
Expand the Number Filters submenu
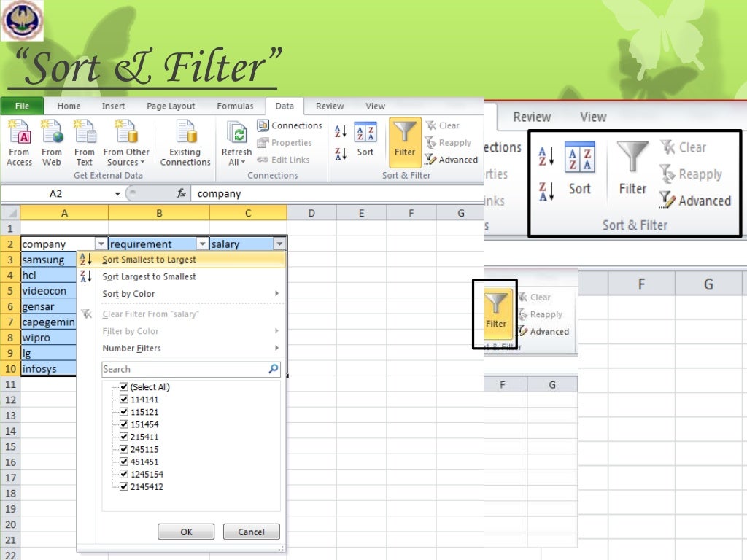[x=276, y=348]
